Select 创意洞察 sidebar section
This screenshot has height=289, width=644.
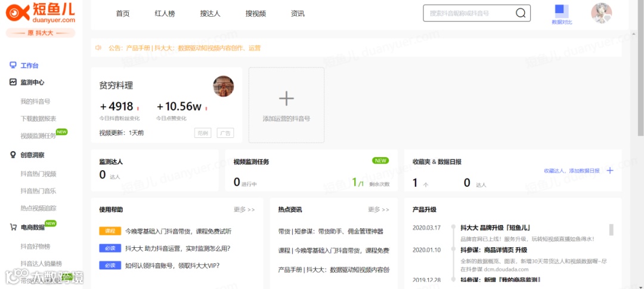[x=32, y=155]
